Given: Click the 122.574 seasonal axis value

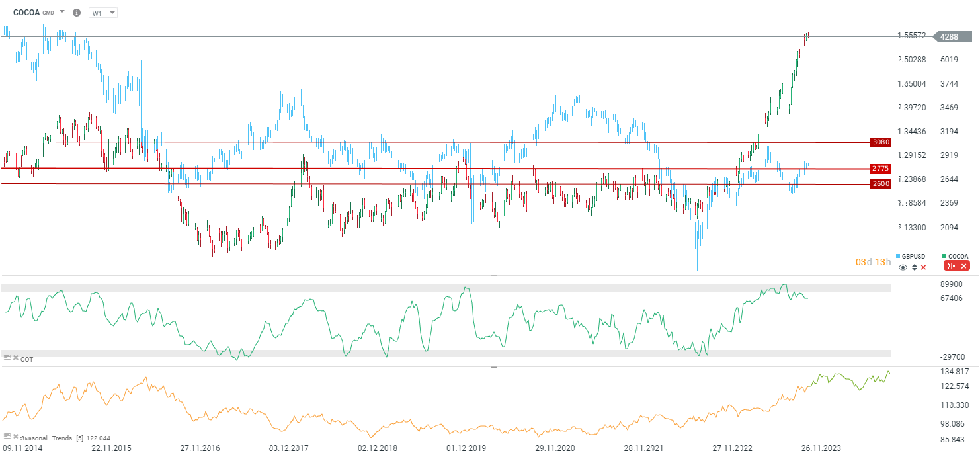Looking at the screenshot, I should tap(954, 386).
